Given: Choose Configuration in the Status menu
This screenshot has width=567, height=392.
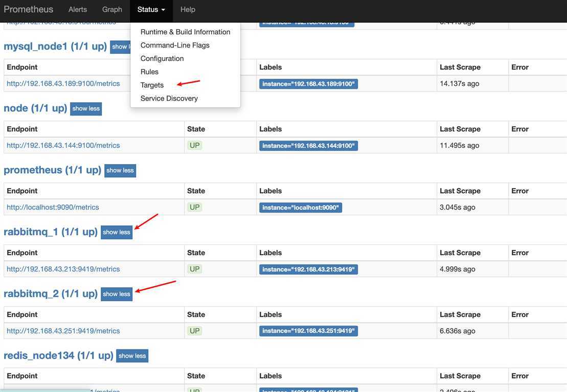Looking at the screenshot, I should (x=162, y=59).
